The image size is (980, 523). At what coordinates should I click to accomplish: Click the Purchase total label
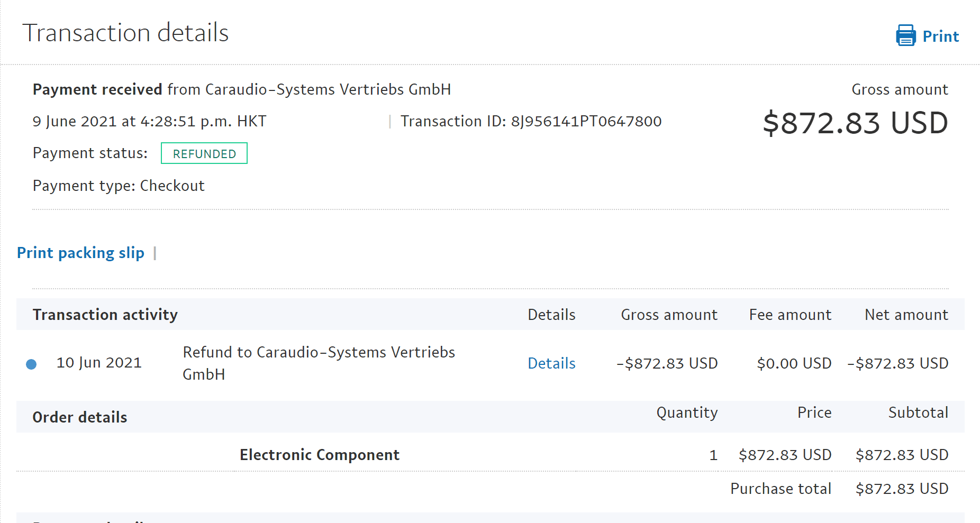[x=781, y=489]
